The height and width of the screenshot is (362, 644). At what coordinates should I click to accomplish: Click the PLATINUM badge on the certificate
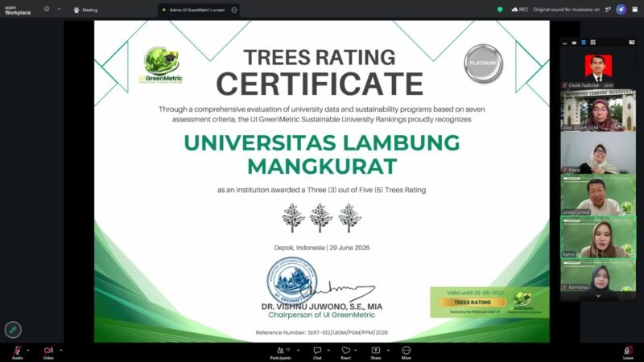click(x=484, y=64)
